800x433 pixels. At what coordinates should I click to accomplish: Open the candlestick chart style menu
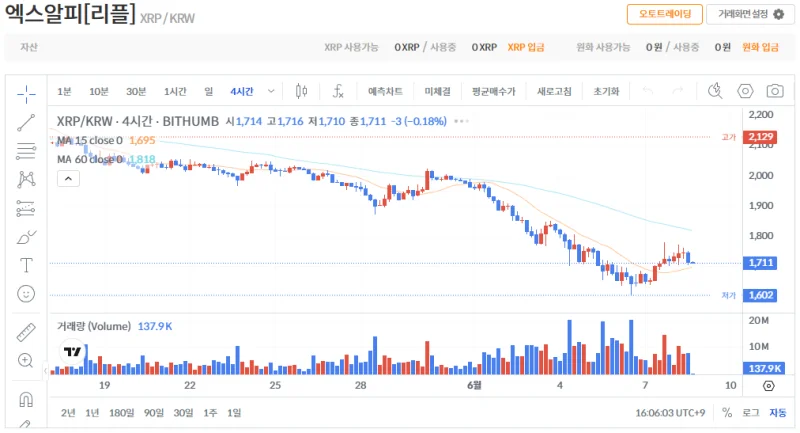pyautogui.click(x=302, y=91)
